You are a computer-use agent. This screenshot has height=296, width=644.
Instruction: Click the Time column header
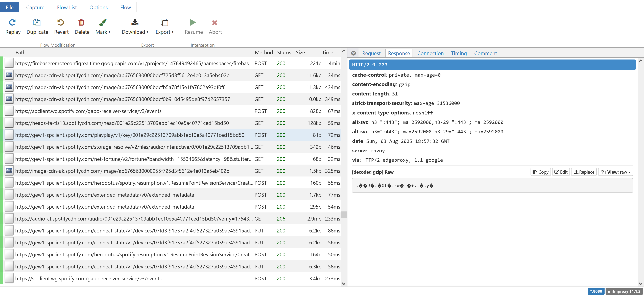pos(327,53)
